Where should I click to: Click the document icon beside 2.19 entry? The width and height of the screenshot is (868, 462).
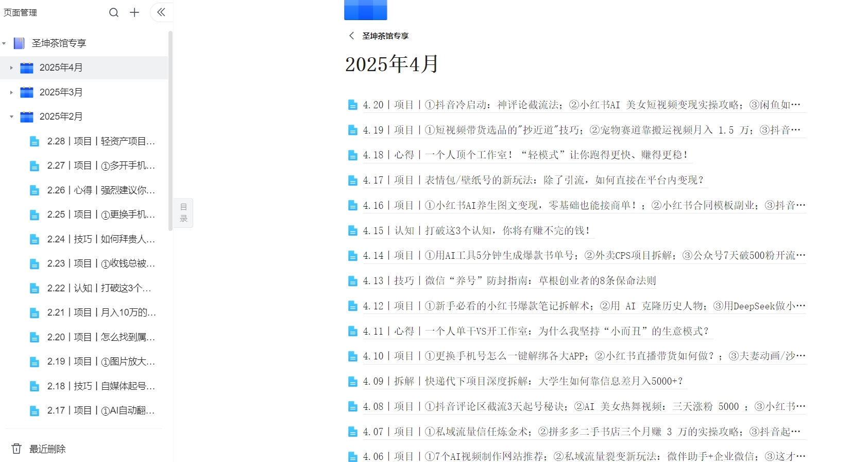coord(35,362)
